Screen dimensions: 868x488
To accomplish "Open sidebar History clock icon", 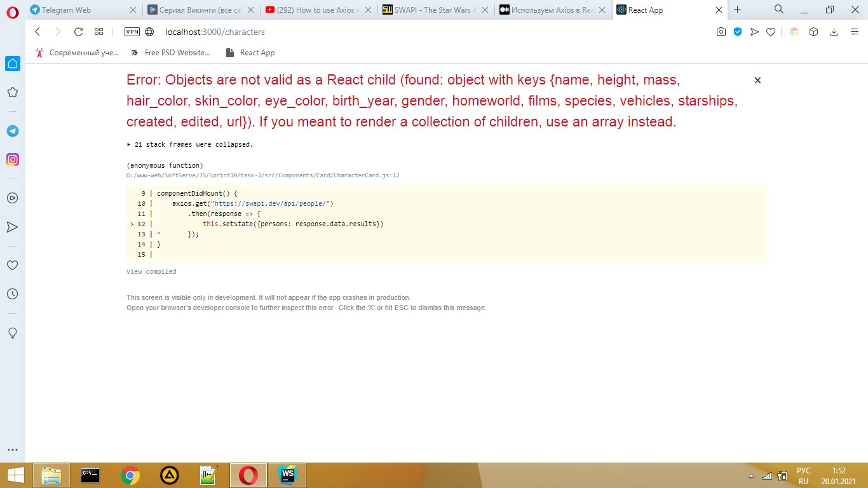I will 12,294.
